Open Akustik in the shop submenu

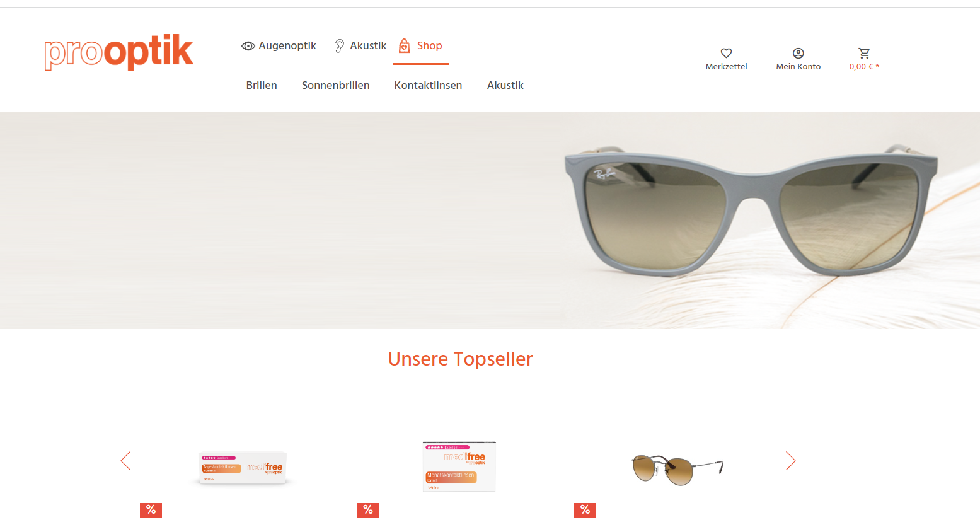click(505, 85)
